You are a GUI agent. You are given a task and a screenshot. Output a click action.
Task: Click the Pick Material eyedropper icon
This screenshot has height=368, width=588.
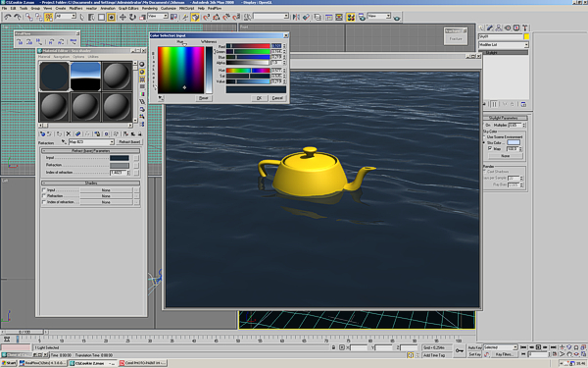pos(64,142)
